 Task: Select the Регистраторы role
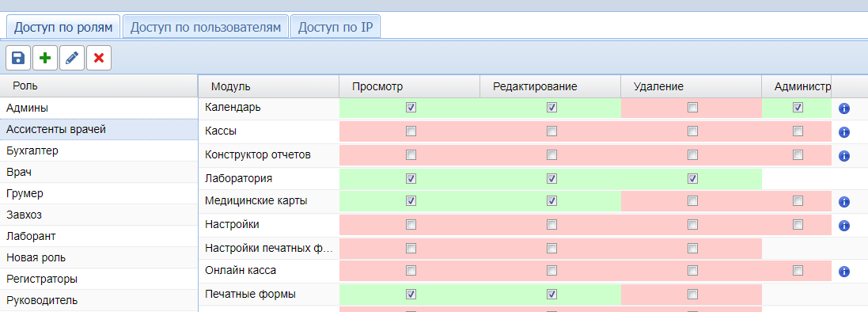pos(99,279)
